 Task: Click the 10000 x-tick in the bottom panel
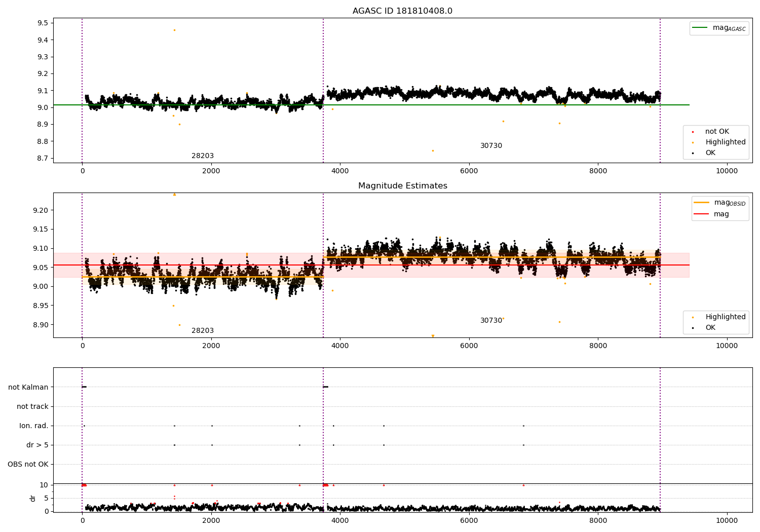click(x=727, y=520)
